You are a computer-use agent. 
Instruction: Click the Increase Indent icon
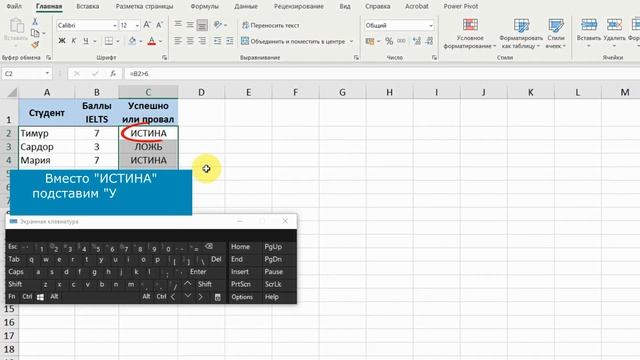coord(229,41)
